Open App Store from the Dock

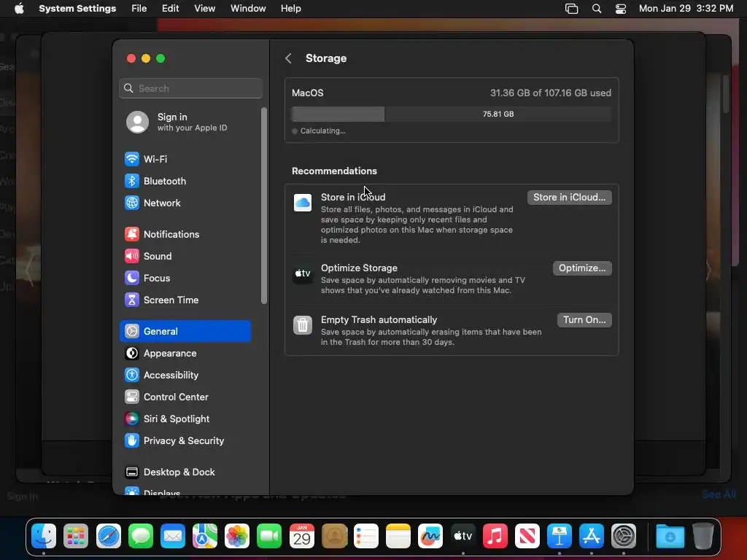pyautogui.click(x=591, y=537)
